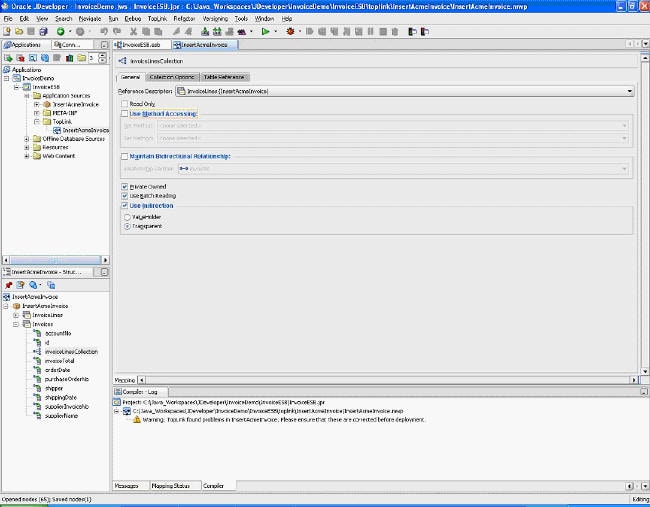Click the Save All toolbar icon
This screenshot has height=507, width=650.
pos(43,32)
